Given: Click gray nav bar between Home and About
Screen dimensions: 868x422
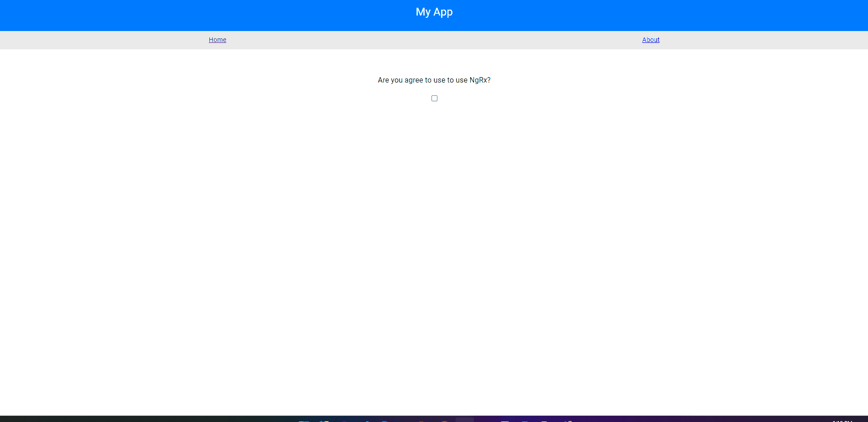Looking at the screenshot, I should coord(433,40).
